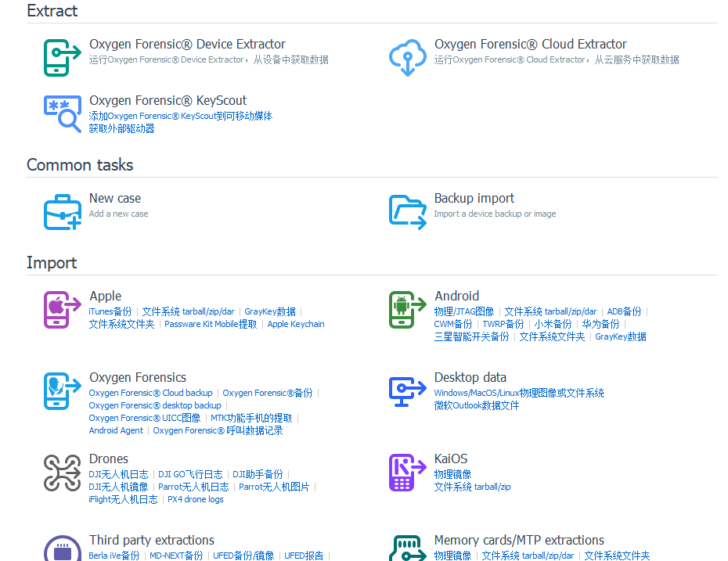This screenshot has width=728, height=561.
Task: Open Oxygen Forensic® Cloud backup link
Action: point(151,393)
